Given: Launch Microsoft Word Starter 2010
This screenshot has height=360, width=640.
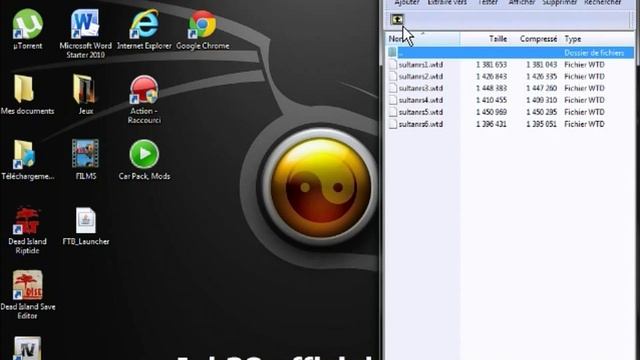Looking at the screenshot, I should pyautogui.click(x=85, y=33).
